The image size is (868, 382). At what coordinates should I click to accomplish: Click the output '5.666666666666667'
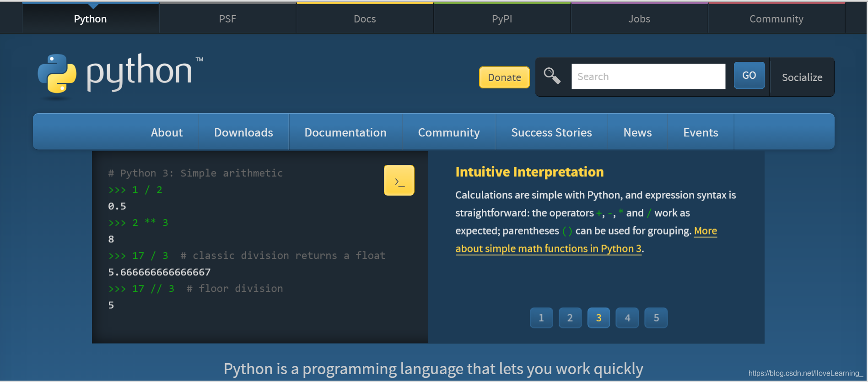pos(159,272)
